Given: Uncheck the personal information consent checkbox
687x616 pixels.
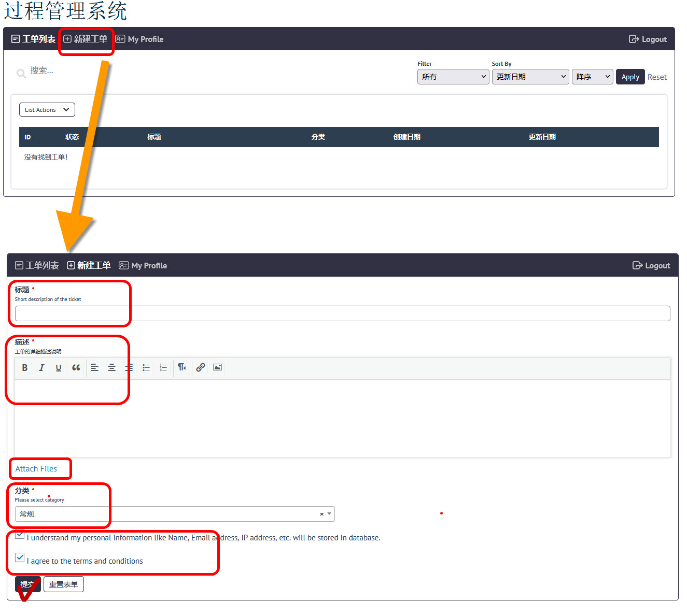Looking at the screenshot, I should (x=20, y=535).
